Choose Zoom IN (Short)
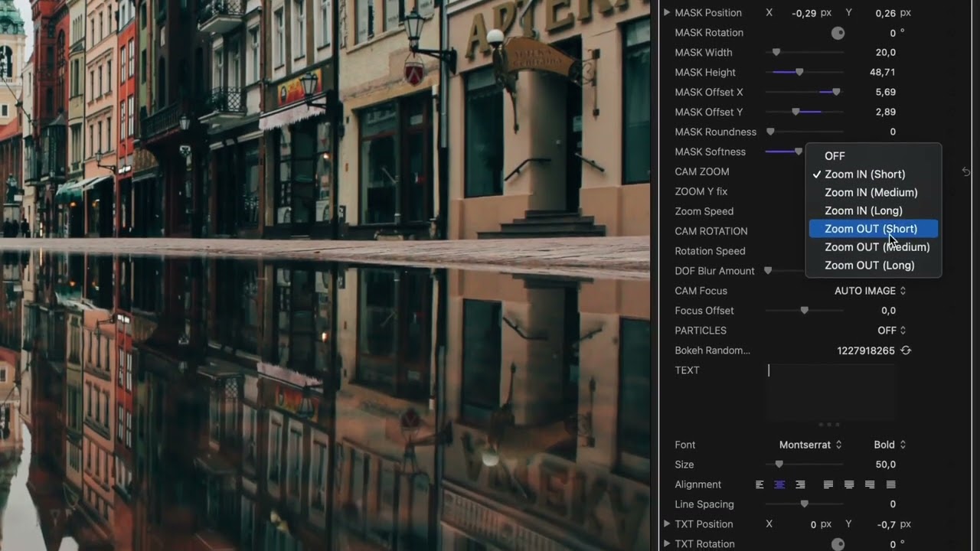980x551 pixels. (874, 174)
